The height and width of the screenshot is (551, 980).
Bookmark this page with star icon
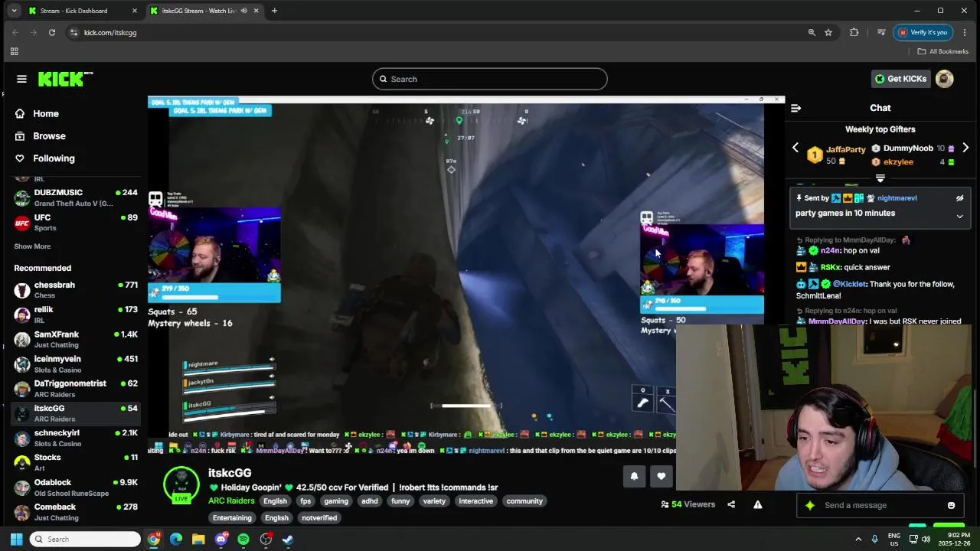pyautogui.click(x=828, y=32)
